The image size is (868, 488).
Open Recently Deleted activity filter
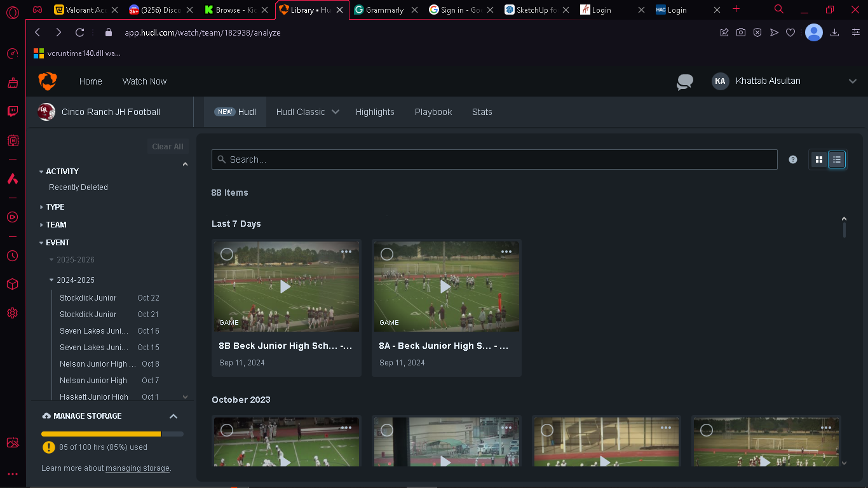[x=78, y=187]
